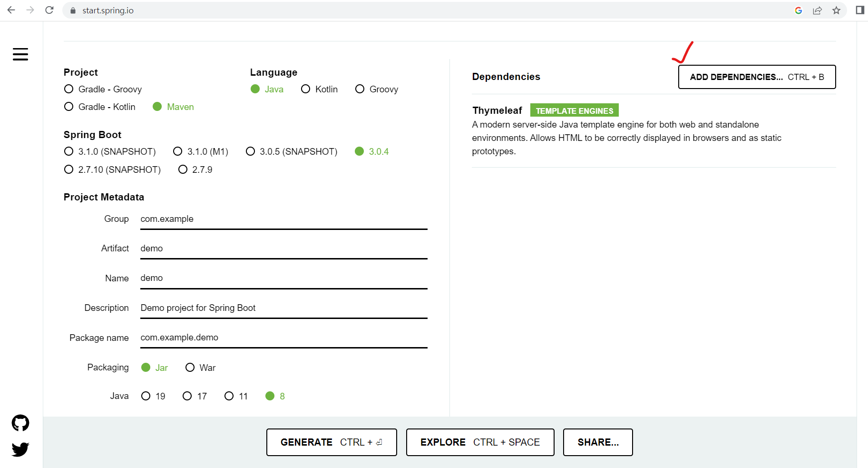
Task: Open the hamburger side menu
Action: 20,54
